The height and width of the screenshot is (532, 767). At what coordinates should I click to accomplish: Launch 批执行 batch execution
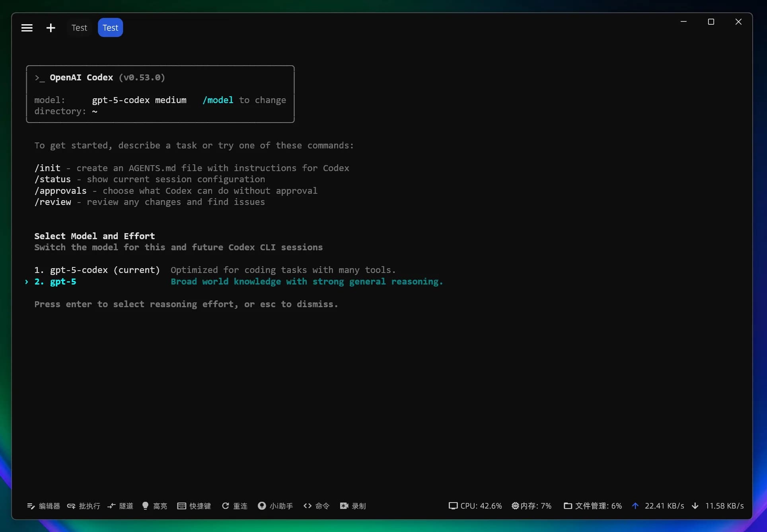coord(83,506)
